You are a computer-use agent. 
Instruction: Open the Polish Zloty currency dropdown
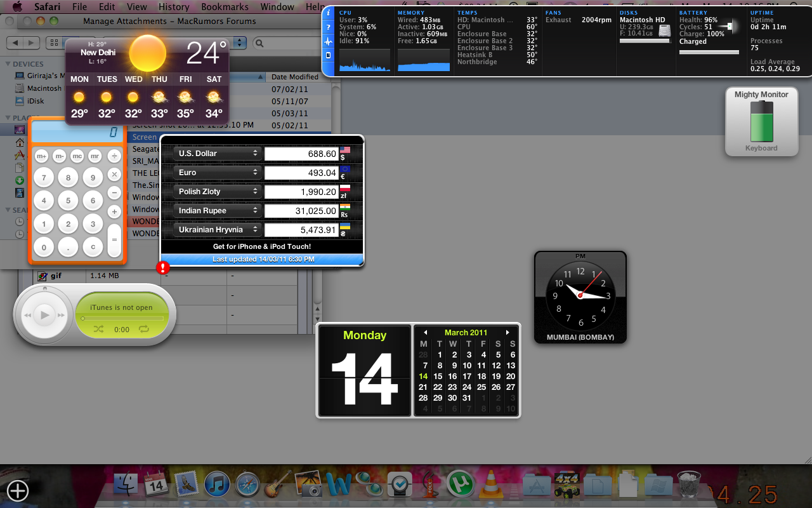point(218,192)
